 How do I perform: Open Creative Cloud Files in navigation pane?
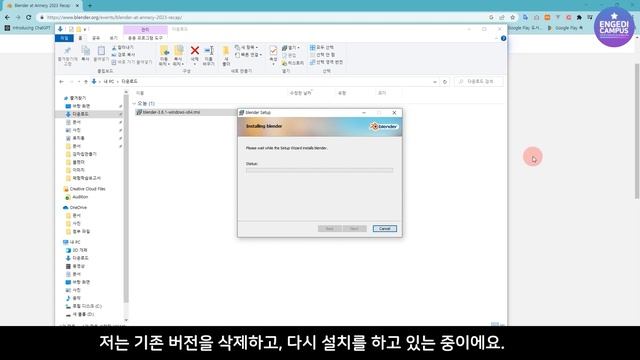[x=85, y=189]
